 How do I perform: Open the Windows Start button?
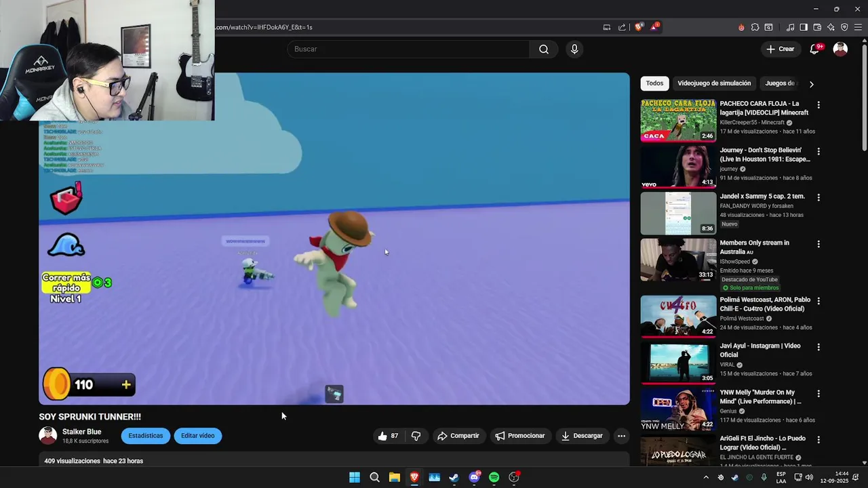(355, 477)
